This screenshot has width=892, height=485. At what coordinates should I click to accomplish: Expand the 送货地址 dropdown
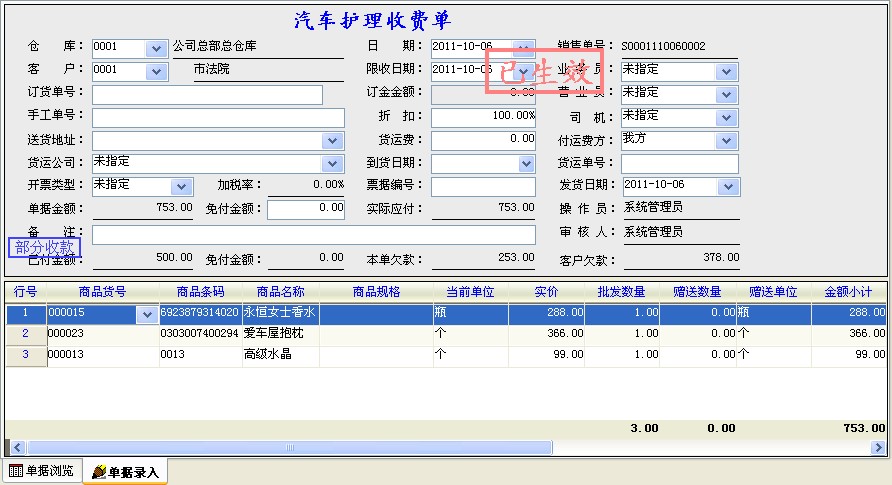coord(333,141)
